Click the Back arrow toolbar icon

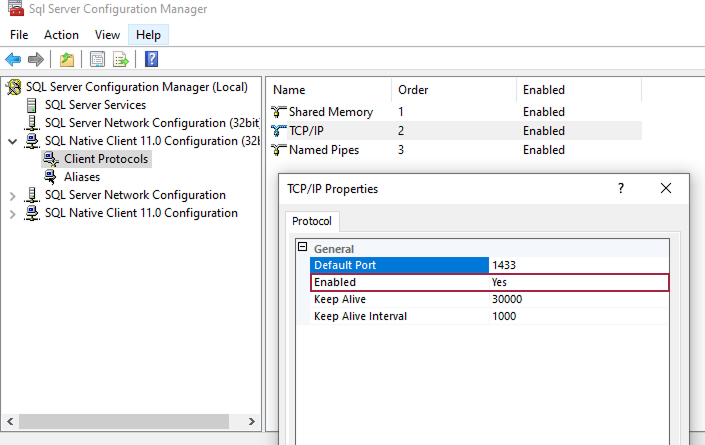pyautogui.click(x=14, y=59)
